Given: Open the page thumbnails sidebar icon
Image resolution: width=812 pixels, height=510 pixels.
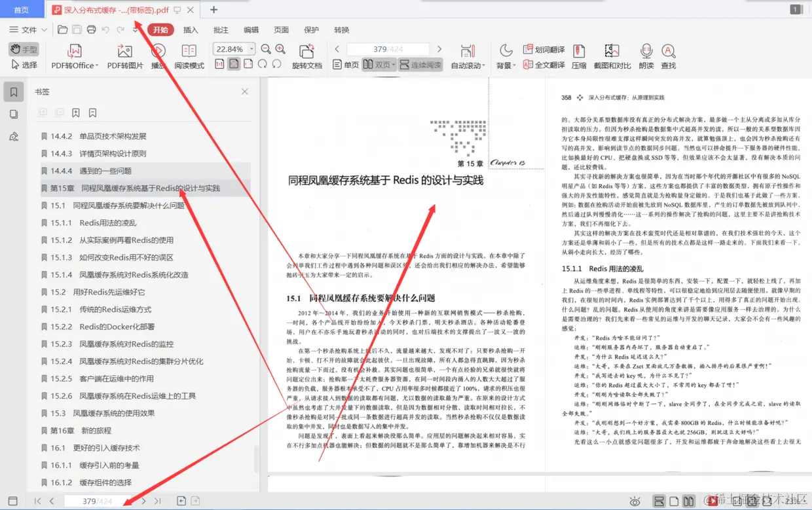Looking at the screenshot, I should [x=14, y=114].
